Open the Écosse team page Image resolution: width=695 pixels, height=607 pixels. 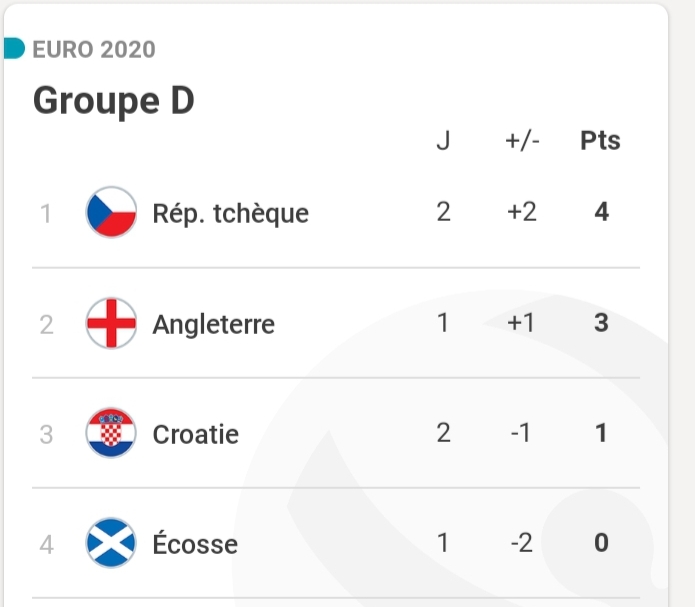[x=195, y=544]
